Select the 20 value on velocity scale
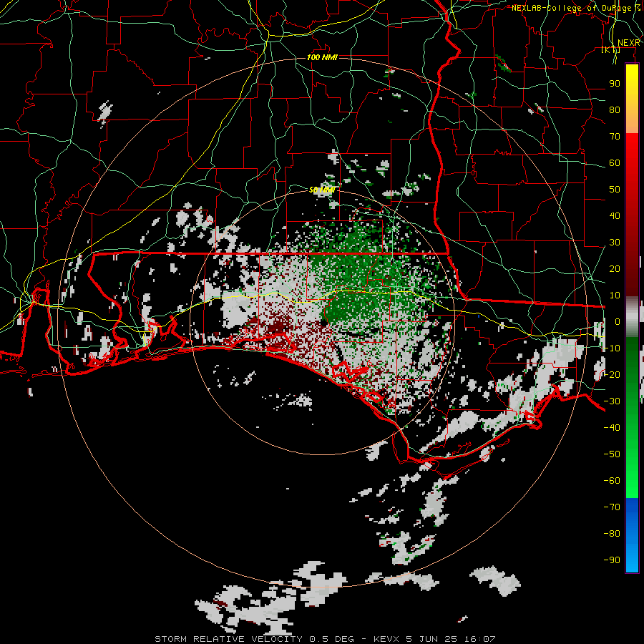Viewport: 644px width, 644px height. click(x=615, y=268)
